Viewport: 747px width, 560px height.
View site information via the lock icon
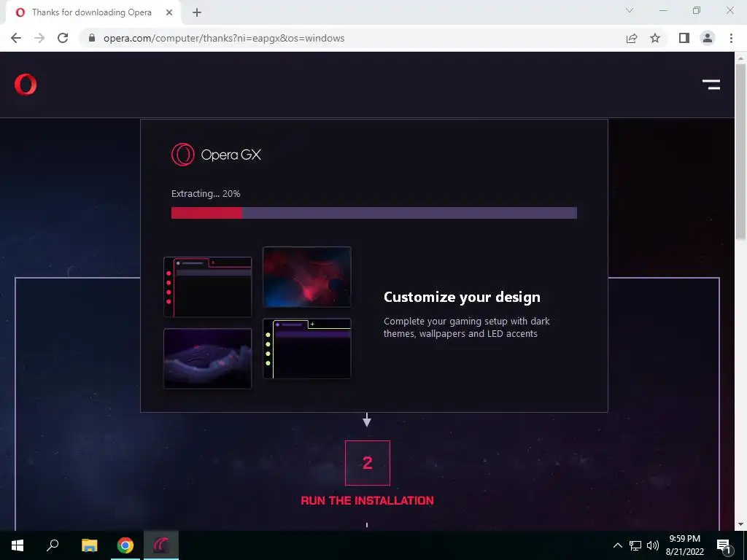tap(92, 38)
